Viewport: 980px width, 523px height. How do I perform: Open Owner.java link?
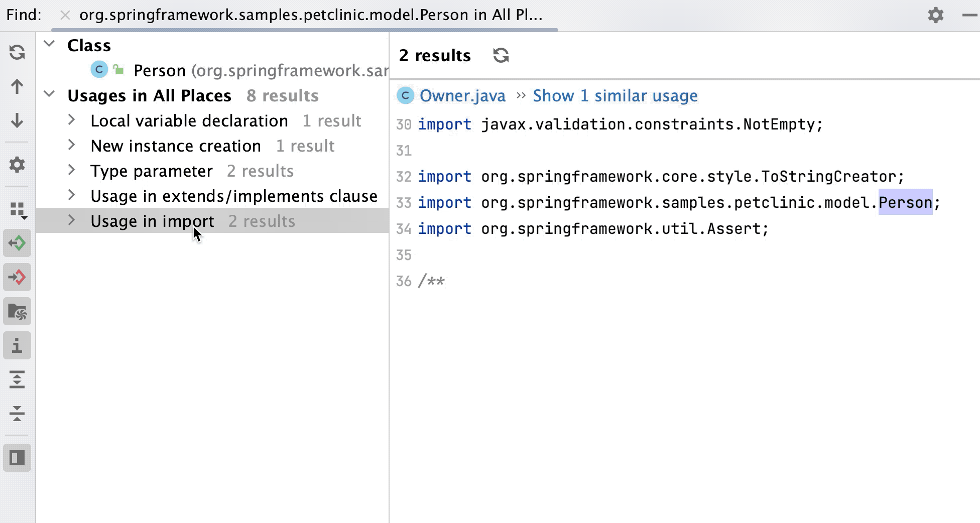coord(462,95)
